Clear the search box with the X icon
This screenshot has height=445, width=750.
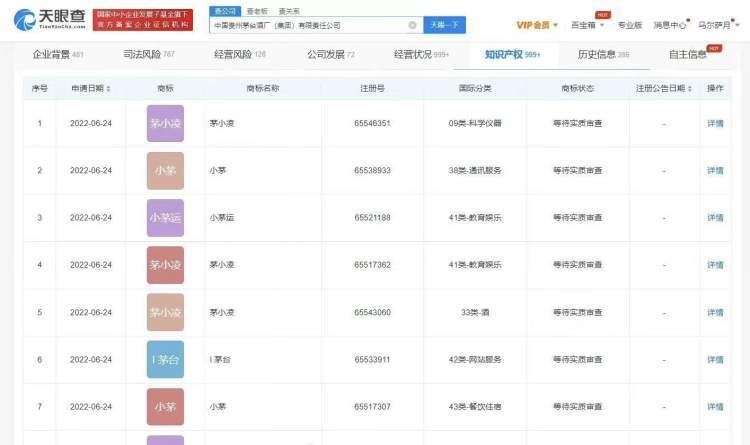(x=412, y=25)
